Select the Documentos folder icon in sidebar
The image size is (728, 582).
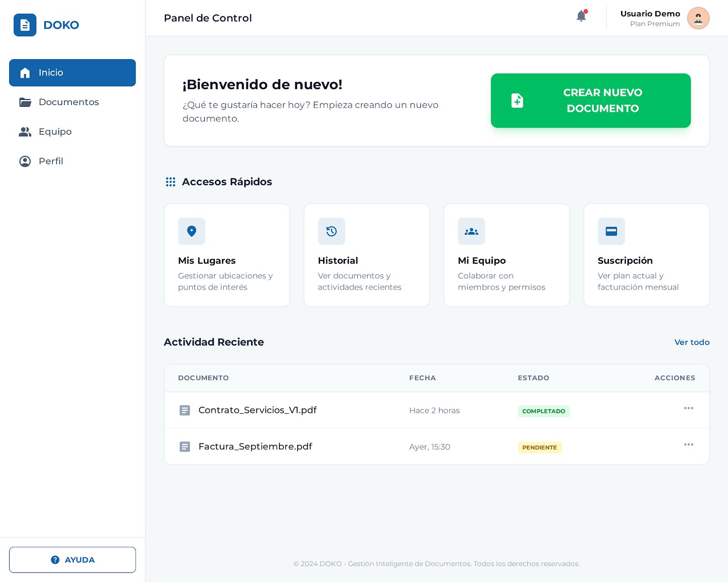pyautogui.click(x=25, y=102)
